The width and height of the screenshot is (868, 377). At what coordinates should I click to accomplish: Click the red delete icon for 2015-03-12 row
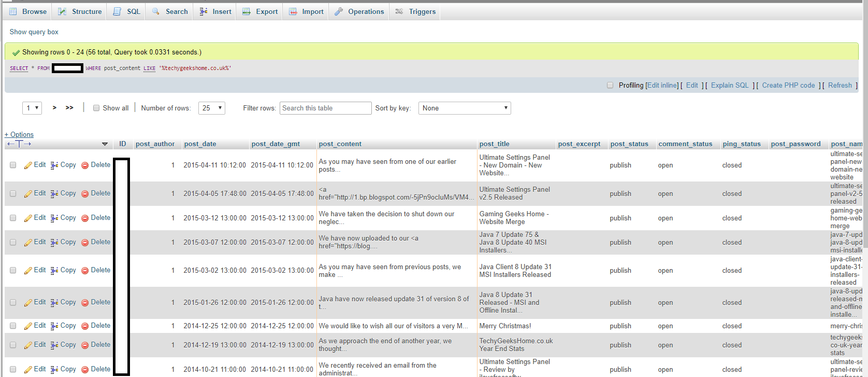click(x=85, y=218)
